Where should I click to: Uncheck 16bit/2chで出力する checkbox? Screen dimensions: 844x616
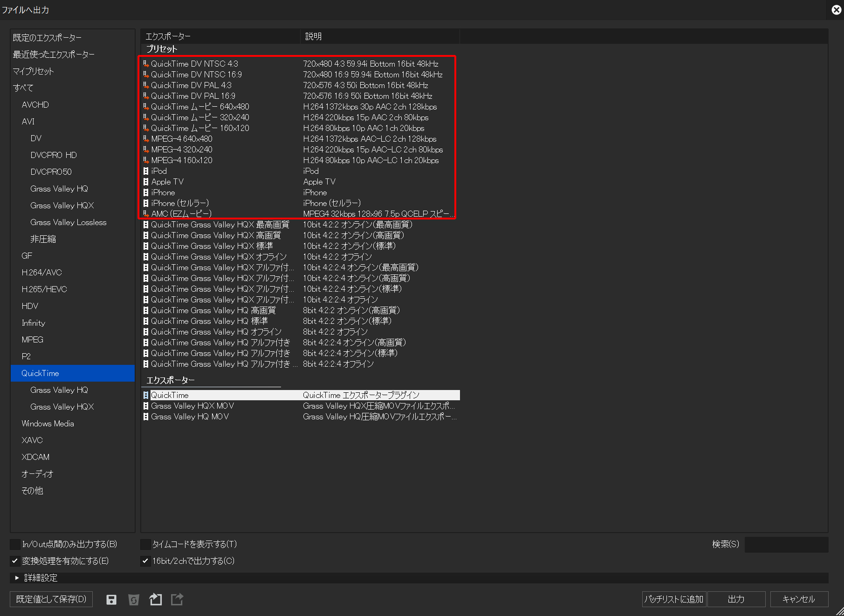146,561
